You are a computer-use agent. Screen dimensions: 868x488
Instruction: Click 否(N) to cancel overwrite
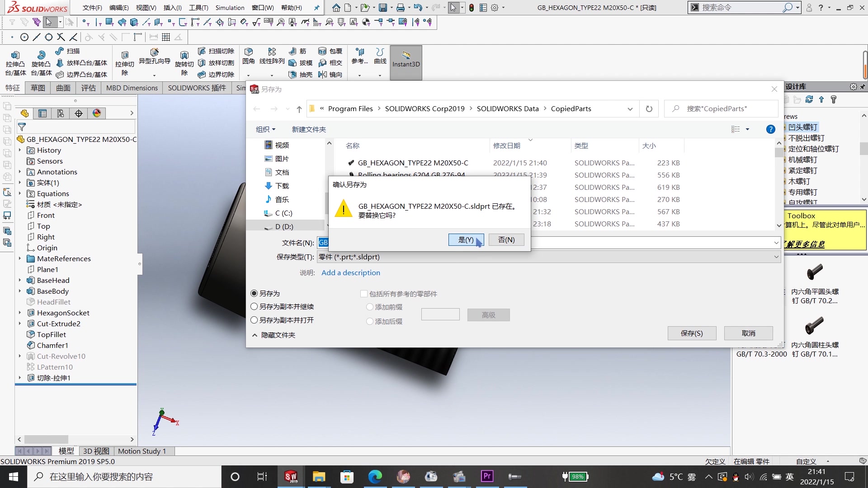506,239
